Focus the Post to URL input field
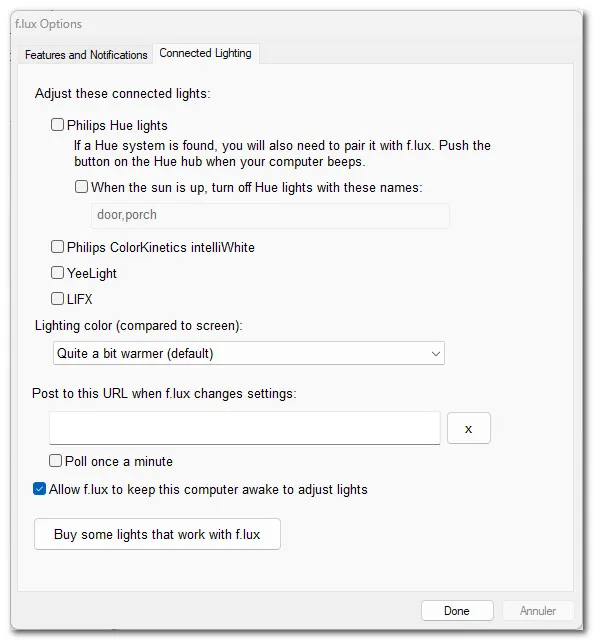 pyautogui.click(x=245, y=428)
